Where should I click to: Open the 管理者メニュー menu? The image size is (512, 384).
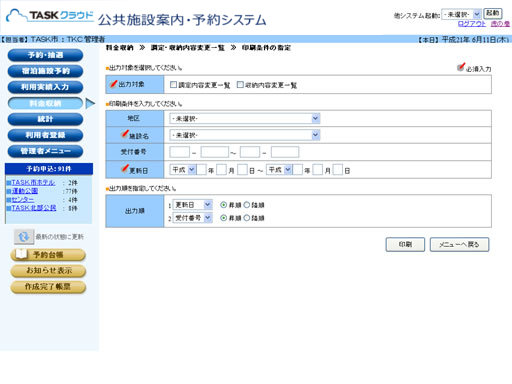[x=45, y=151]
